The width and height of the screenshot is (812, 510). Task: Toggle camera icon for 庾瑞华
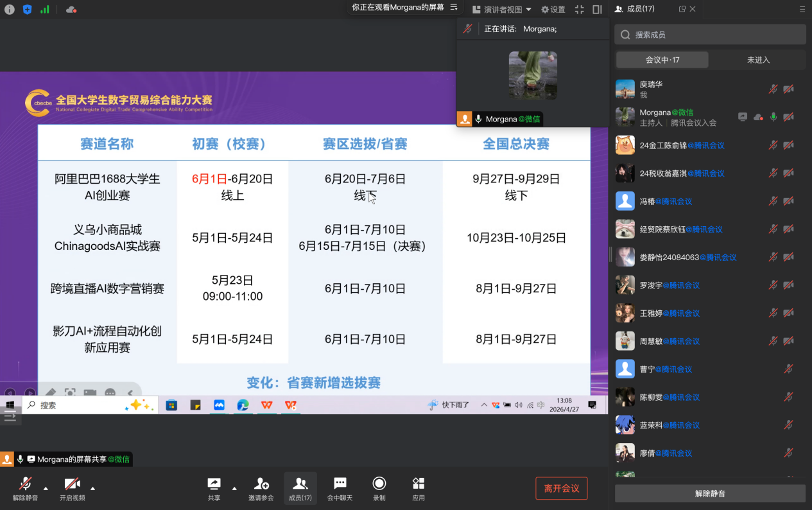pyautogui.click(x=788, y=89)
